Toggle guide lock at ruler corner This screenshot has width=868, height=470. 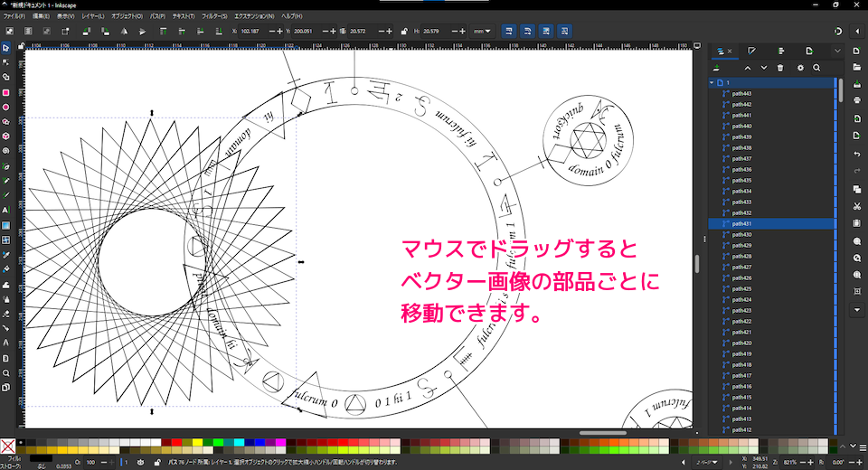click(21, 46)
